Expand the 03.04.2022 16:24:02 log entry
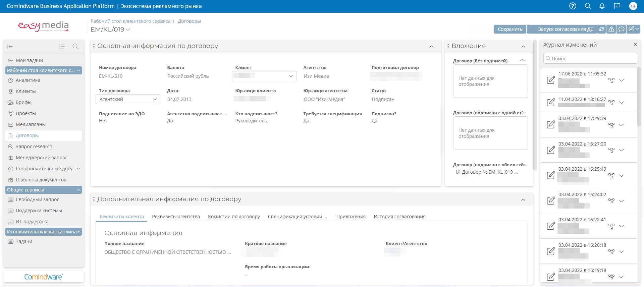Viewport: 644px width, 287px height. coord(621,201)
